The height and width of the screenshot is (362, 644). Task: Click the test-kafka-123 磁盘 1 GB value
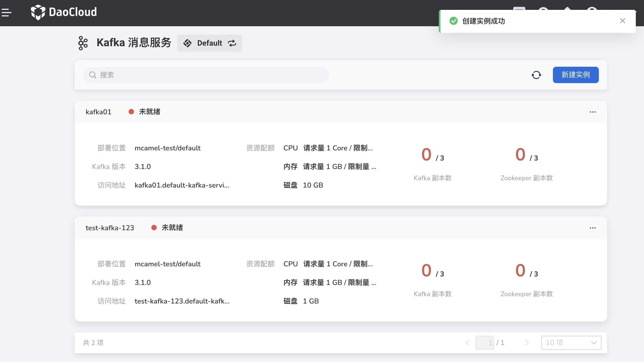[311, 301]
